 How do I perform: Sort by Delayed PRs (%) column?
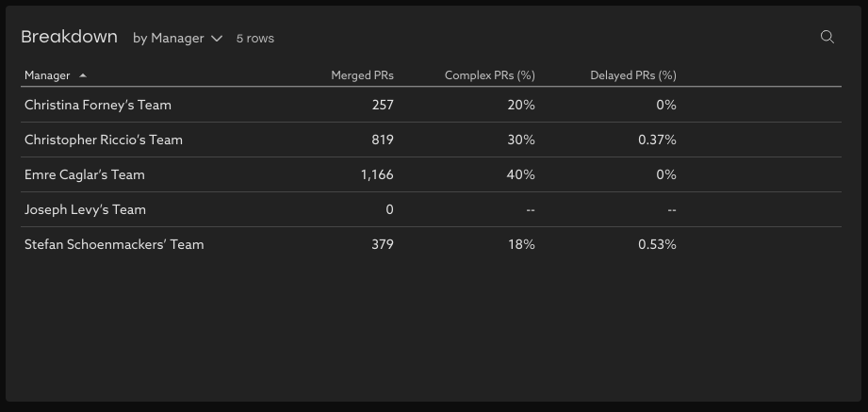(632, 75)
